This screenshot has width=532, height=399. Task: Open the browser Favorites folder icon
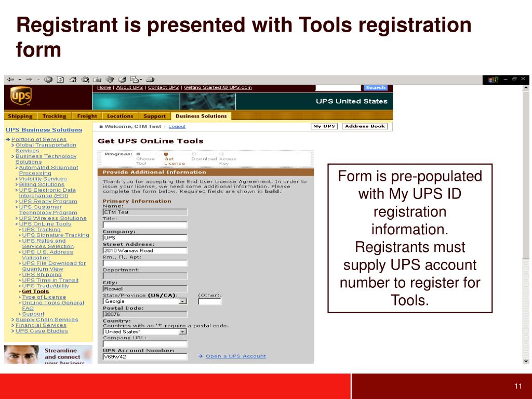[x=97, y=79]
